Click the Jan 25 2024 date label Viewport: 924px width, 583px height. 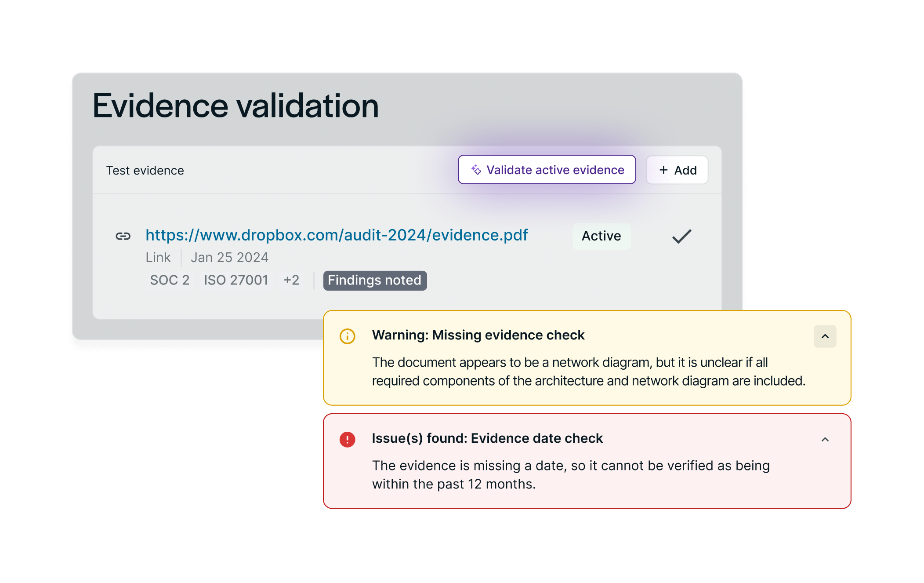[x=229, y=257]
